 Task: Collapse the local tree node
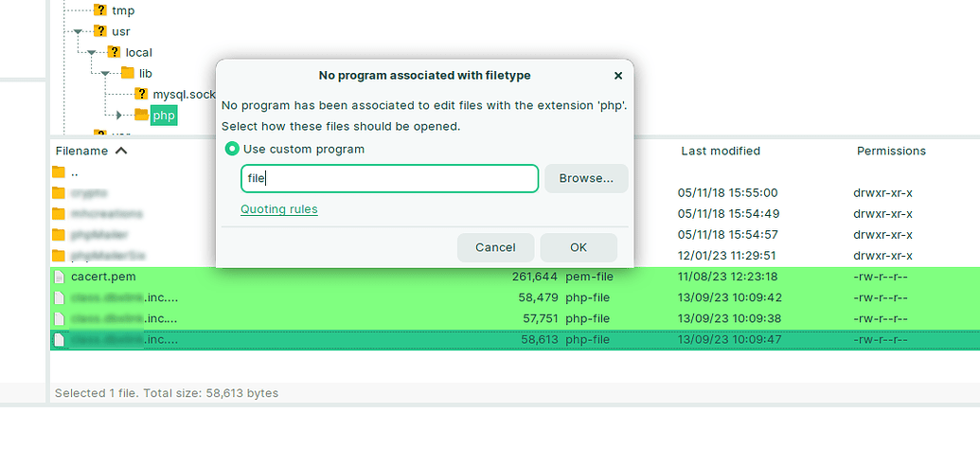pos(91,52)
